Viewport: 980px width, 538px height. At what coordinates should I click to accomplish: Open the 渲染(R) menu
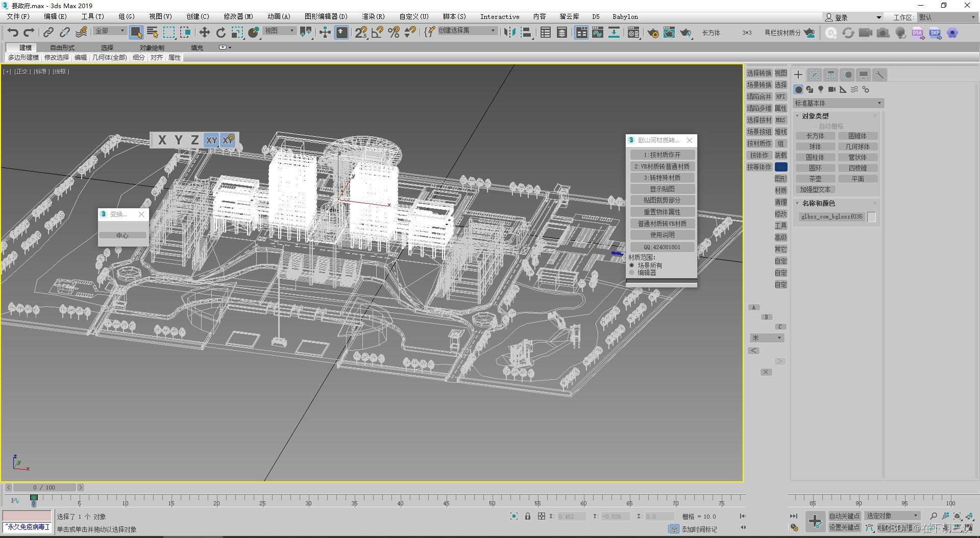click(x=373, y=16)
